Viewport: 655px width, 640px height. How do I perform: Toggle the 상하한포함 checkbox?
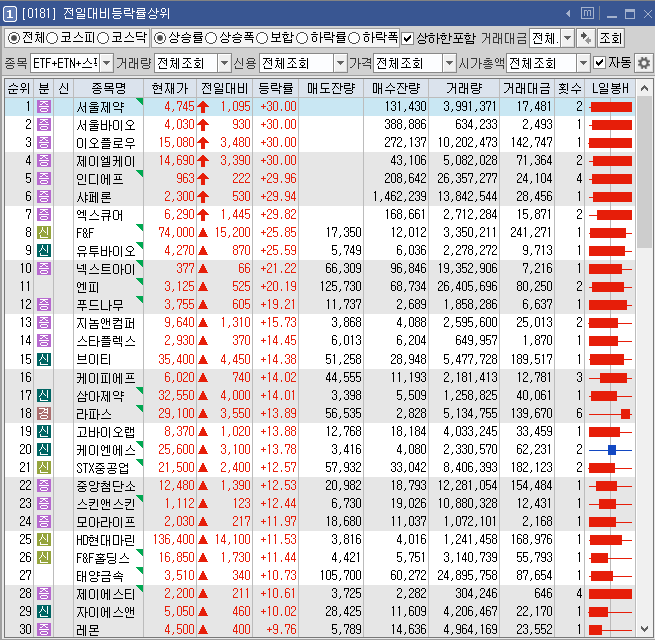click(x=407, y=39)
